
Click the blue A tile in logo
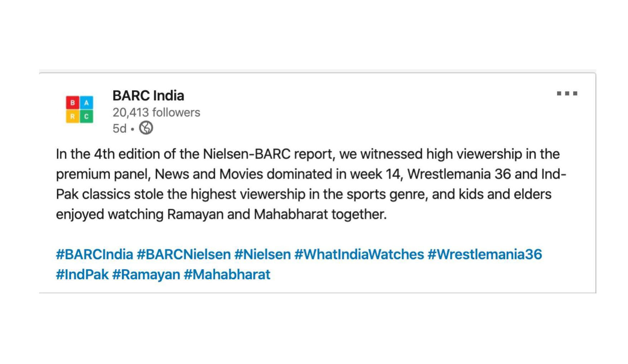[x=86, y=103]
